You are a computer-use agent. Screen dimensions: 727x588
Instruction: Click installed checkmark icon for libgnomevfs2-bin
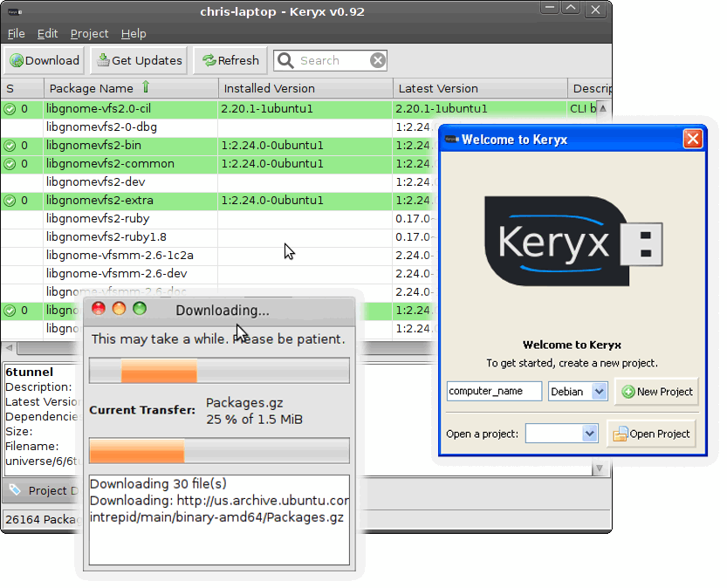point(10,146)
